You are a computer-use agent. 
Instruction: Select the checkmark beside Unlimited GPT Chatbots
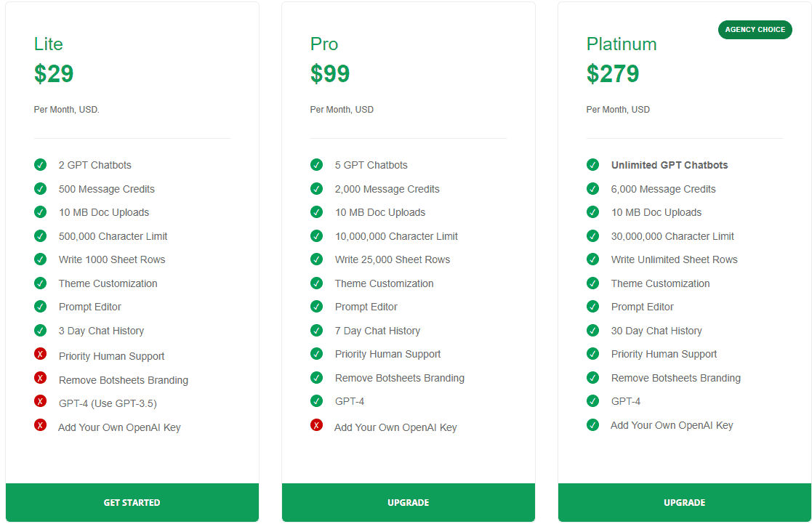tap(593, 165)
